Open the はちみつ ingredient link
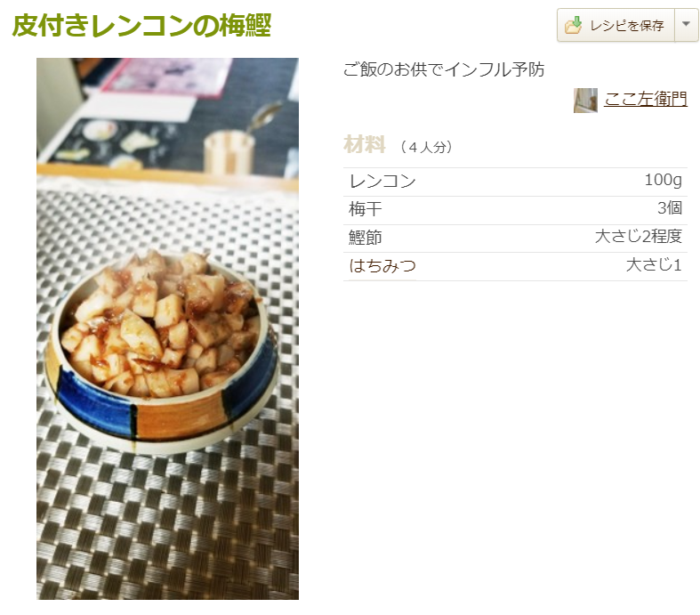Viewport: 700px width, 615px height. [382, 266]
